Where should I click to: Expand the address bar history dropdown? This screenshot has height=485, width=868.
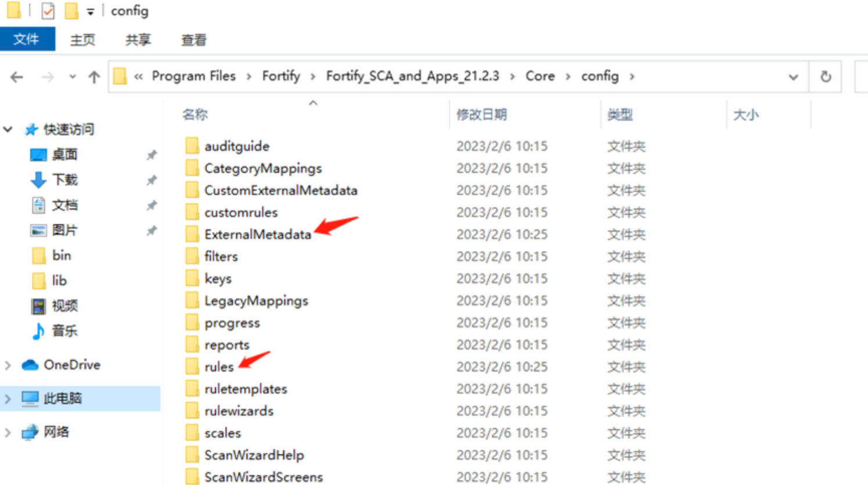(x=793, y=77)
